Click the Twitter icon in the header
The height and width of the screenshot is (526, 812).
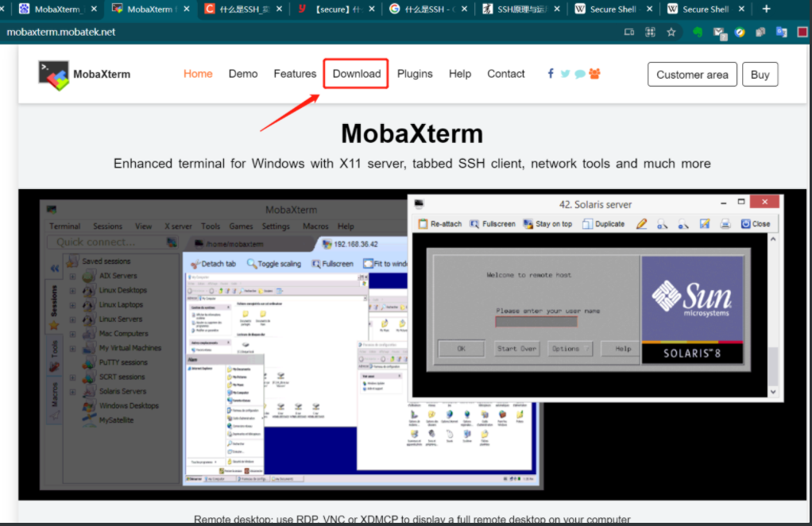click(x=564, y=73)
